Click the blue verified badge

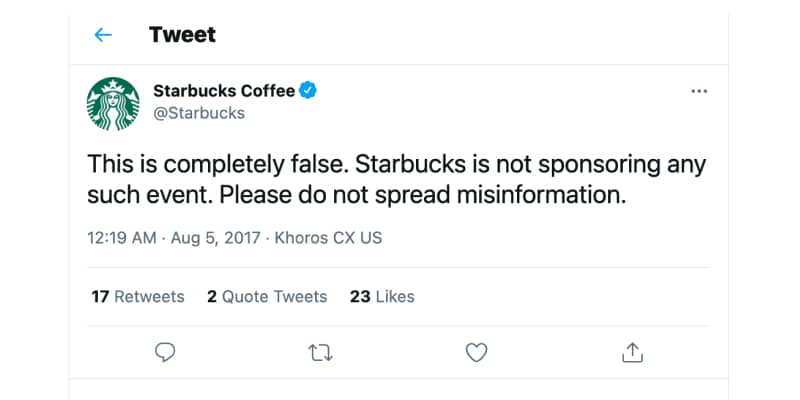(x=308, y=91)
